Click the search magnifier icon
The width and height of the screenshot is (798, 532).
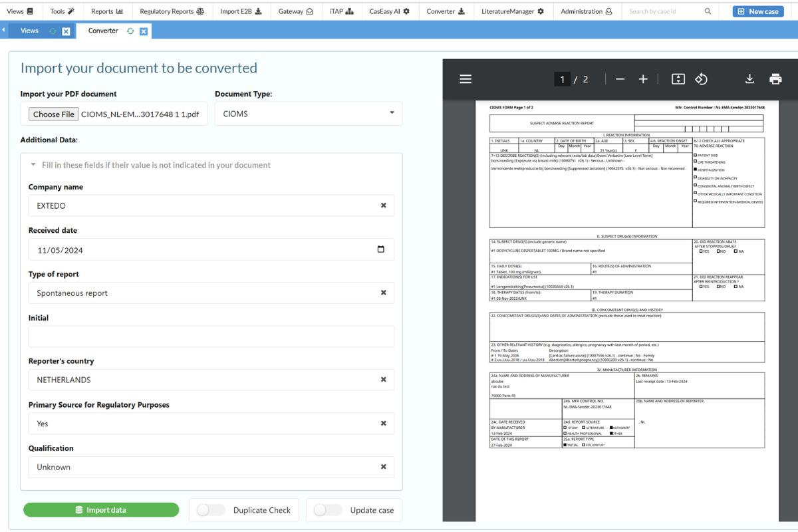708,11
